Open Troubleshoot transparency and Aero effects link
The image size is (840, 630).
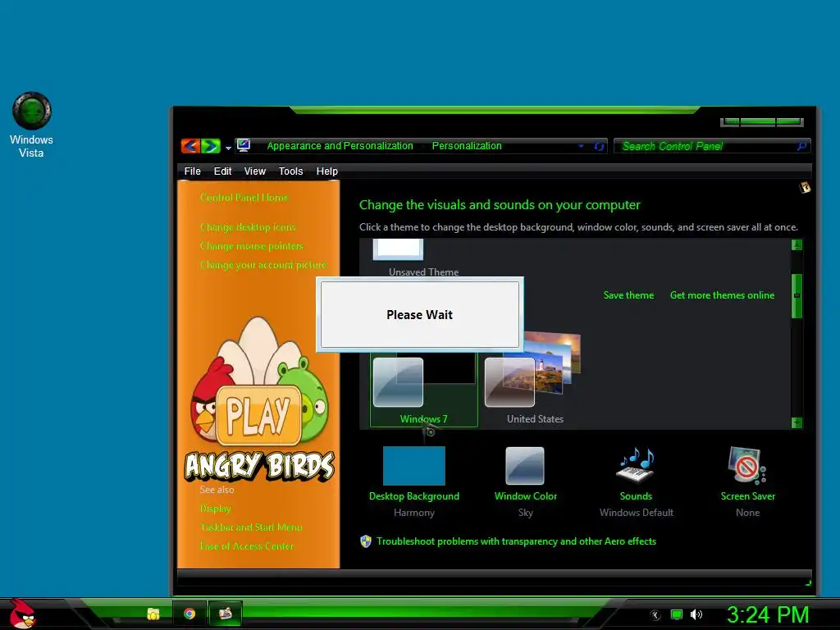point(516,541)
